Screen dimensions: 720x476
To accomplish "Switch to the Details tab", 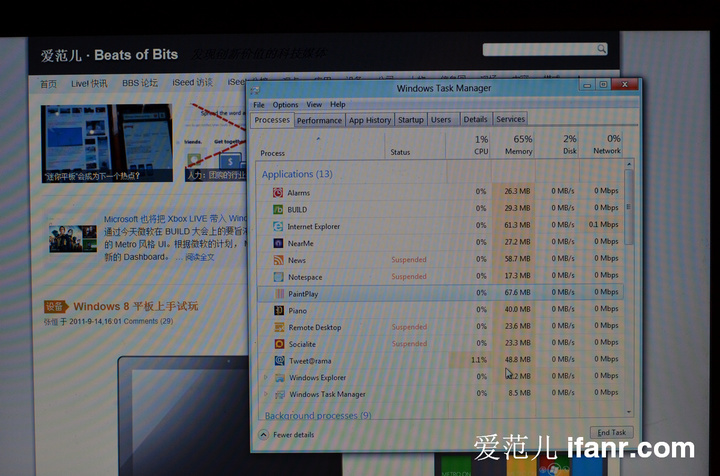I will (x=475, y=119).
